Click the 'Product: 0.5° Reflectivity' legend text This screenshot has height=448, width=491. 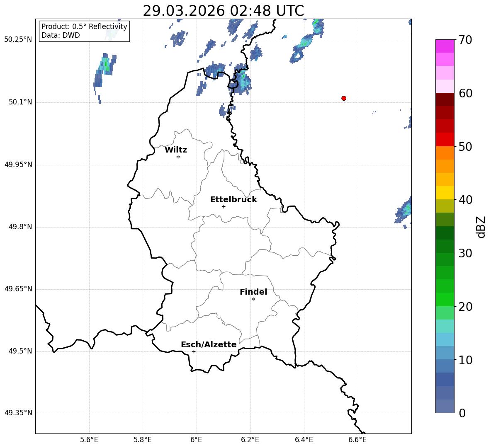tap(84, 26)
